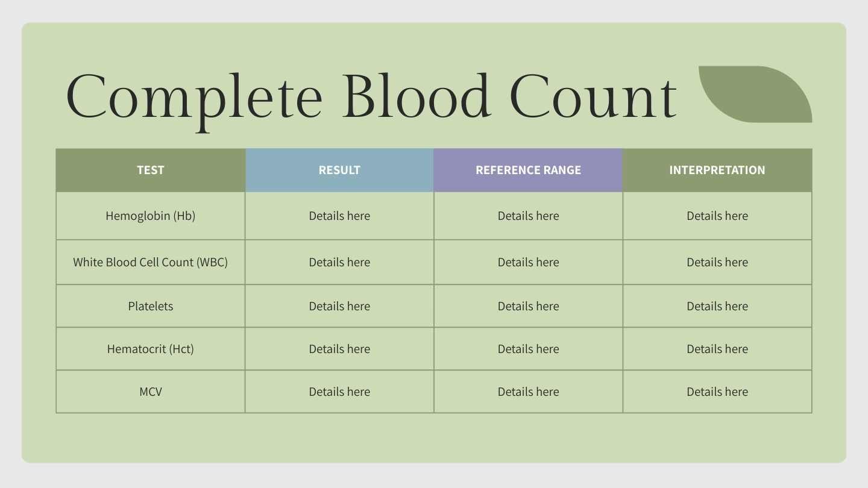Viewport: 868px width, 488px height.
Task: Select the MCV row label
Action: coord(151,392)
